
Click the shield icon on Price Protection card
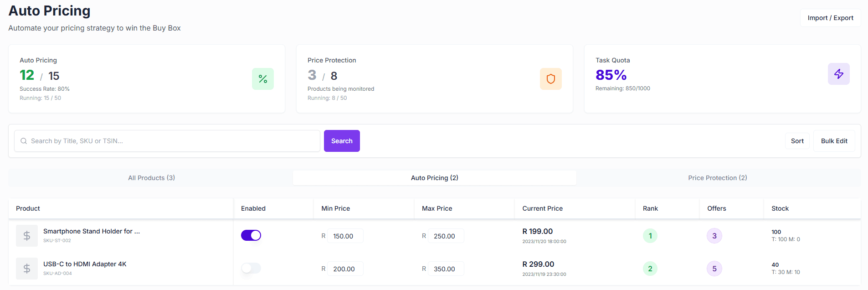[x=551, y=78]
